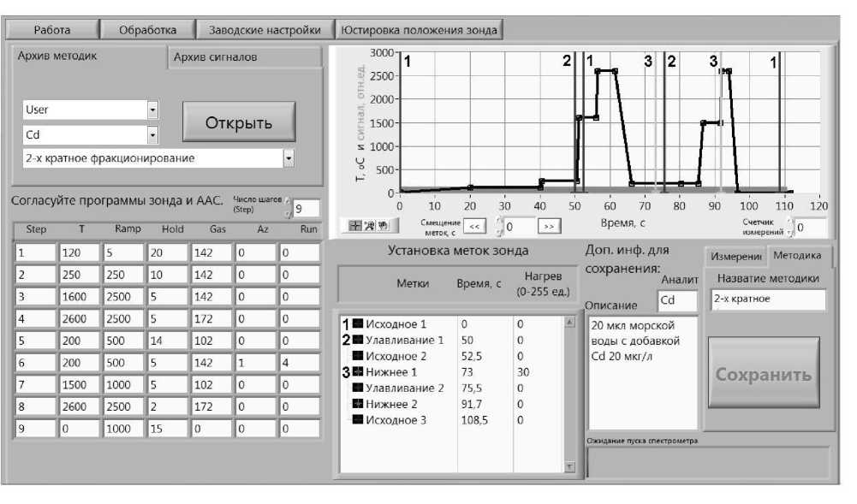Click step 7 T cell value 1500
The height and width of the screenshot is (504, 857).
pyautogui.click(x=80, y=384)
